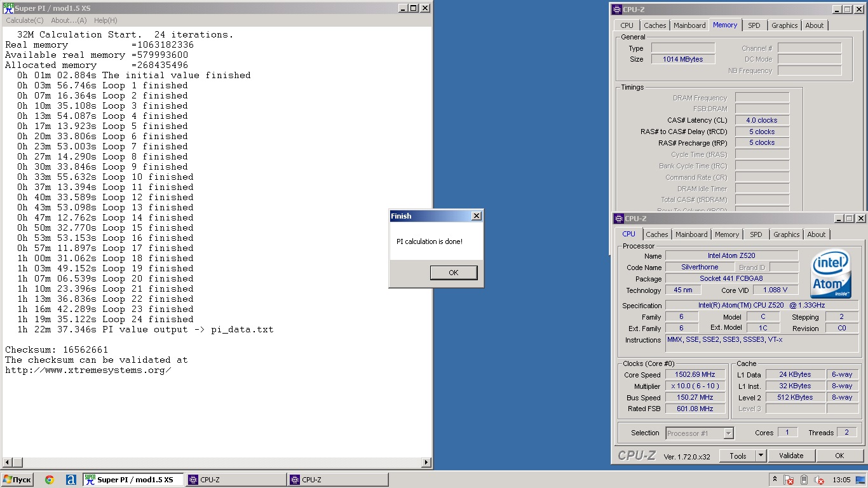Select the SPD tab in the upper CPU-Z window
The height and width of the screenshot is (488, 868).
coord(754,25)
